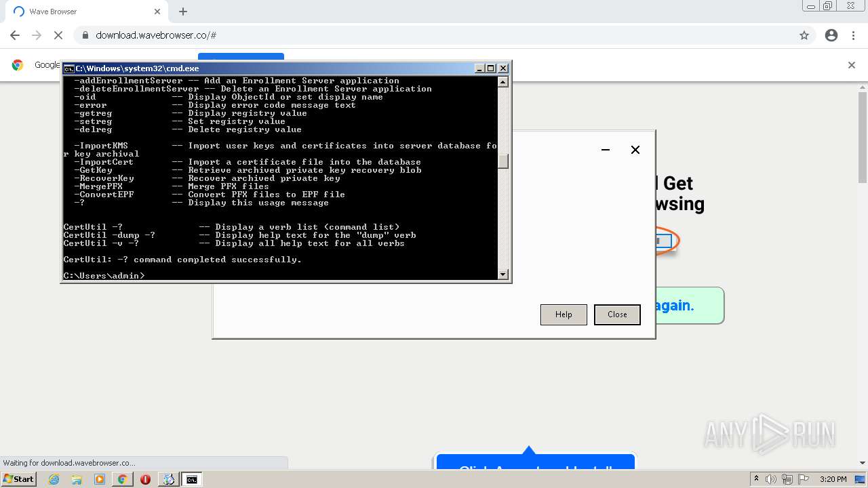868x488 pixels.
Task: Open volume control in tray
Action: (x=771, y=479)
